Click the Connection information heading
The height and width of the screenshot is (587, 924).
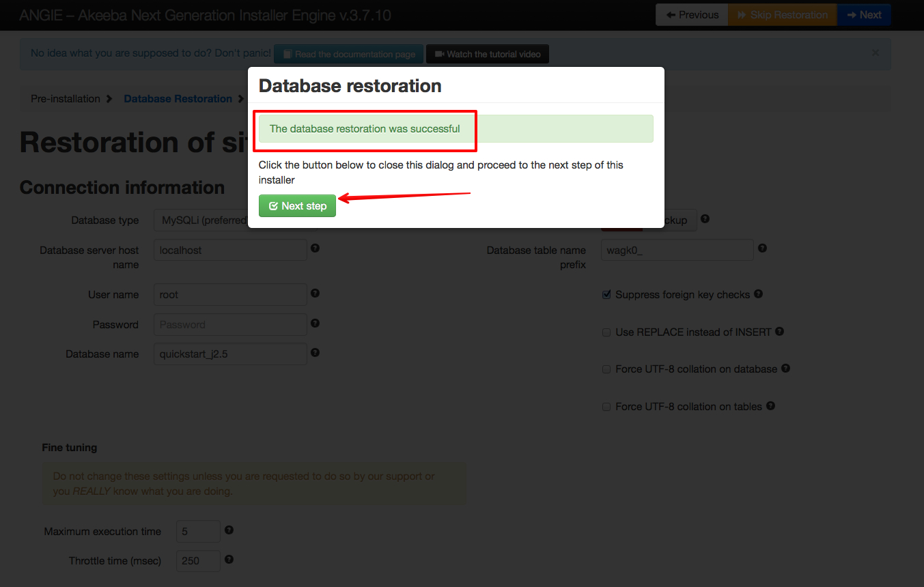point(122,188)
